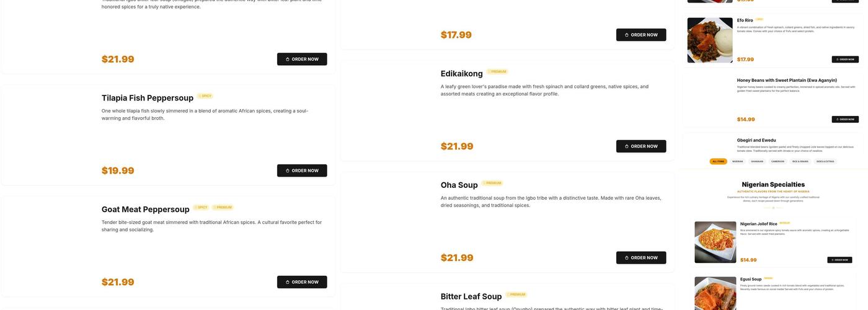Image resolution: width=868 pixels, height=310 pixels.
Task: Click the Premium badge next to Bitter Leaf Soup
Action: tap(516, 294)
